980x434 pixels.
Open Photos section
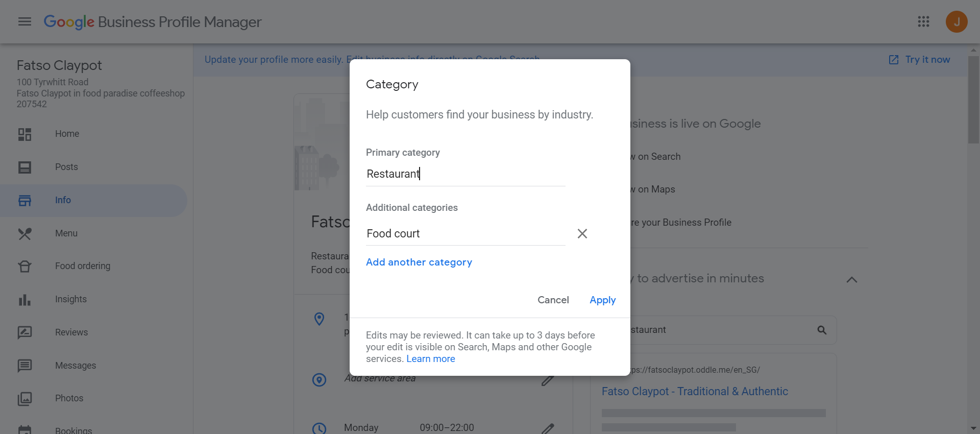[69, 398]
